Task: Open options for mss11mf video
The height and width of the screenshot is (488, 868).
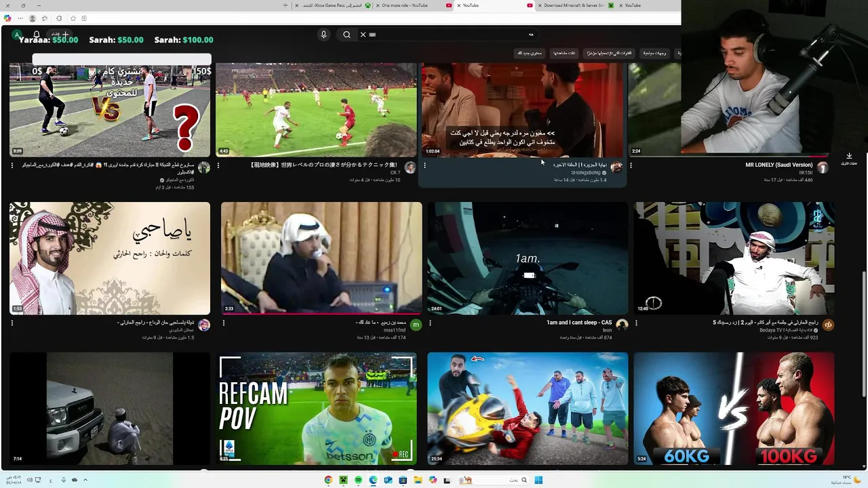Action: point(224,323)
